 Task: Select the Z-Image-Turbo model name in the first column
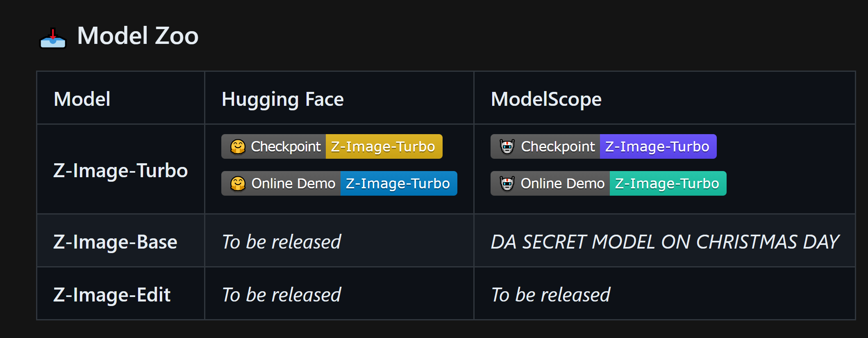(120, 171)
